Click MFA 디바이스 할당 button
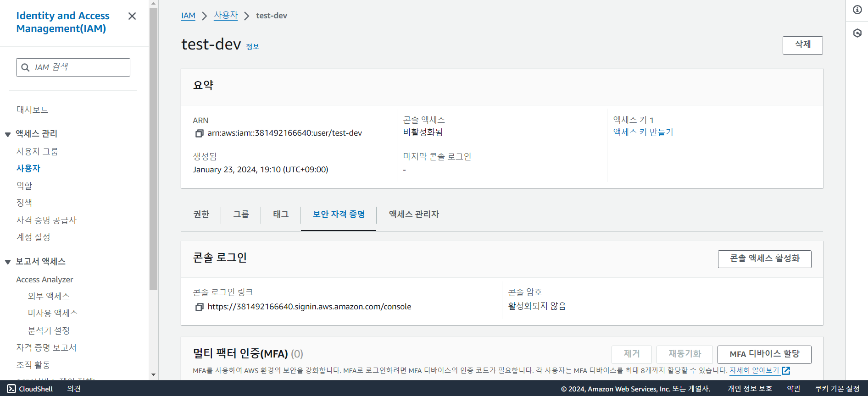 (x=764, y=354)
